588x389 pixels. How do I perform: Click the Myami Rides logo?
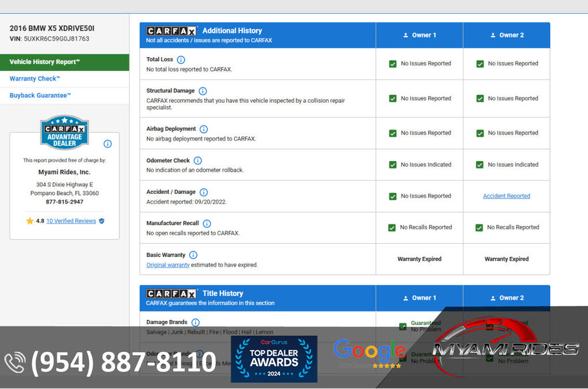(x=505, y=347)
